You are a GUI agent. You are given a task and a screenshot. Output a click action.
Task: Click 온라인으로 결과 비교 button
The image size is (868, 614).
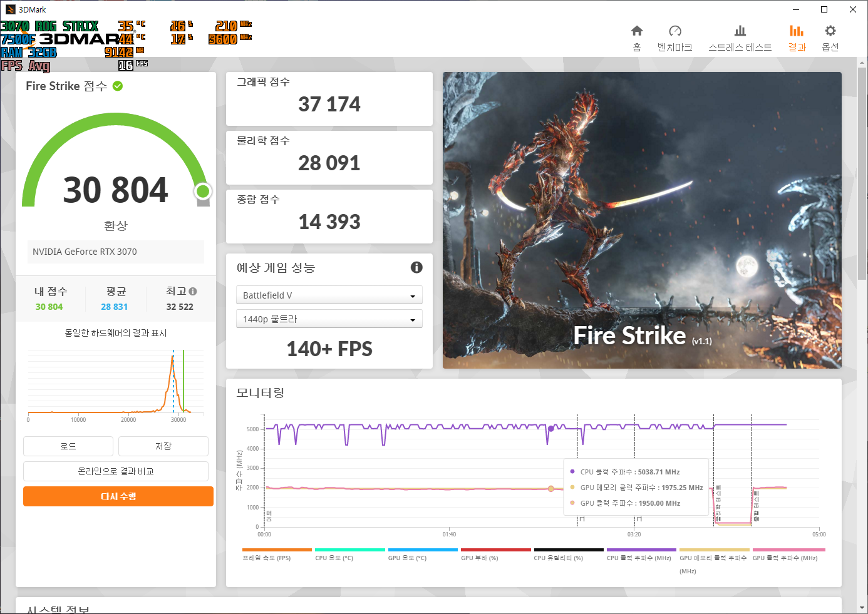116,471
